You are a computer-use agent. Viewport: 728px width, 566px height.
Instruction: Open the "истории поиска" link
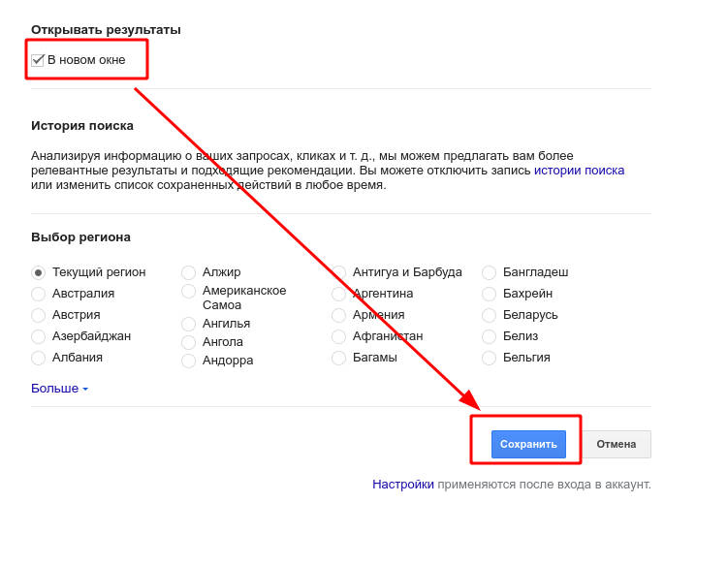point(579,171)
